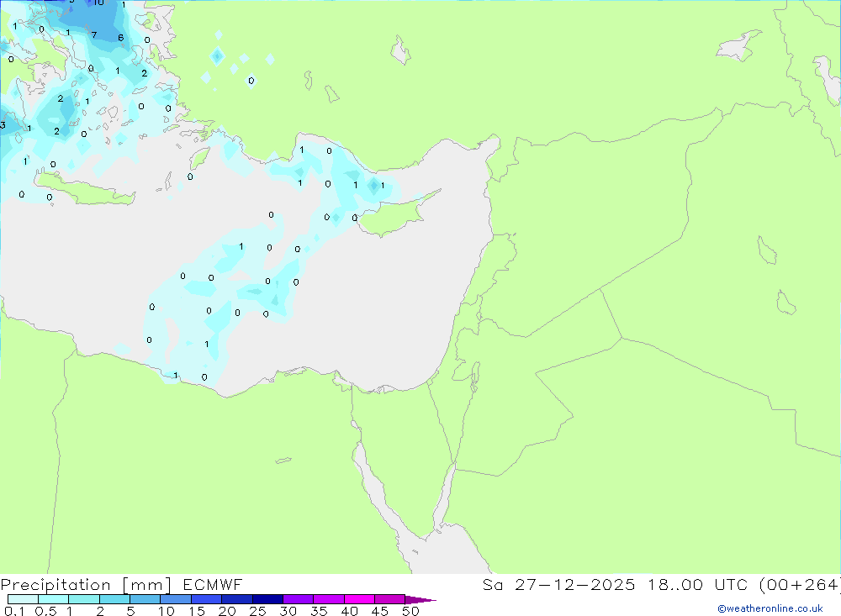
Task: Click the '(00+264)' forecast offset text
Action: tap(800, 584)
